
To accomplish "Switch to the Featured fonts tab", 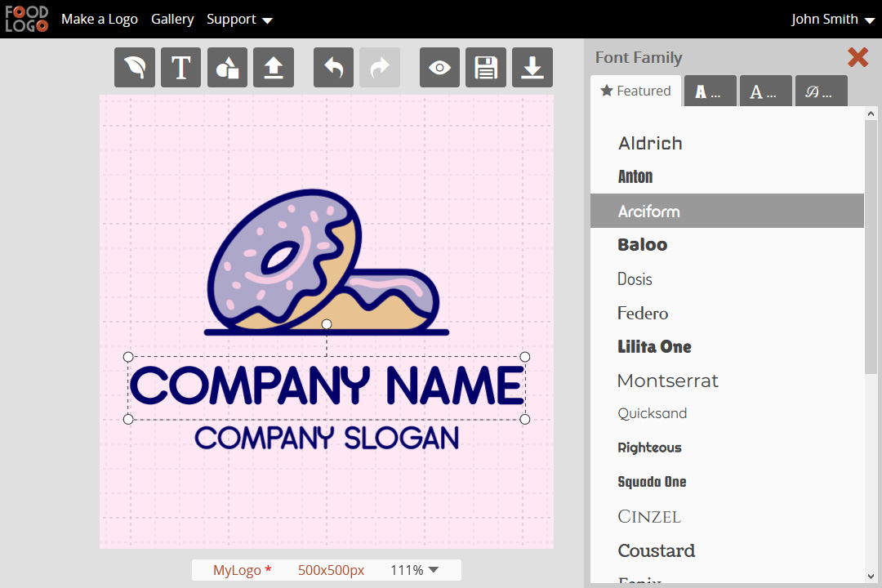I will (x=635, y=91).
